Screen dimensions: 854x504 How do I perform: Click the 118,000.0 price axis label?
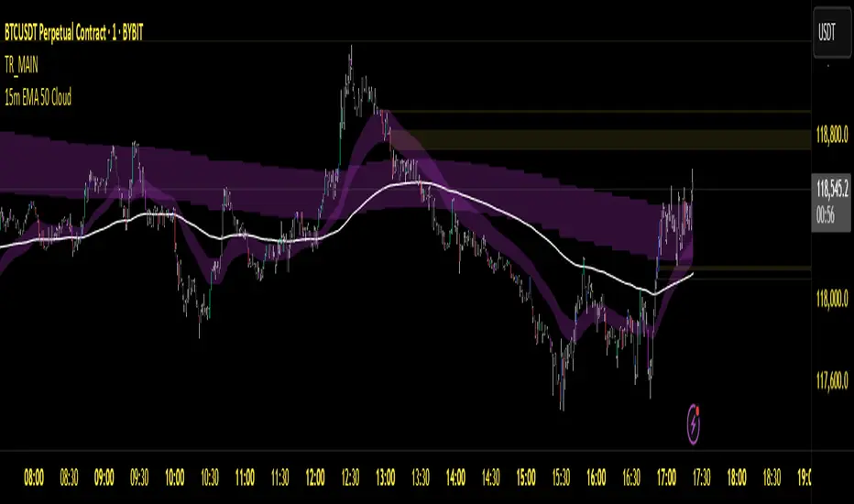pos(832,299)
